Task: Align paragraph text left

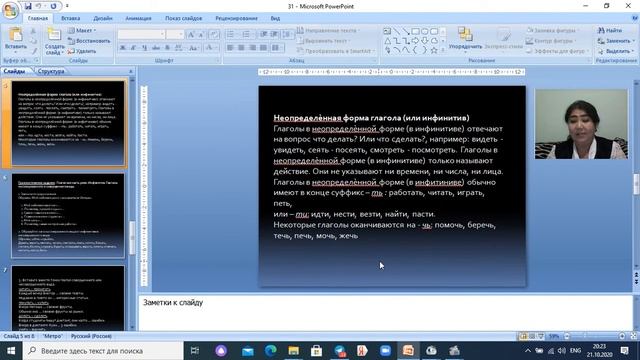Action: point(230,48)
